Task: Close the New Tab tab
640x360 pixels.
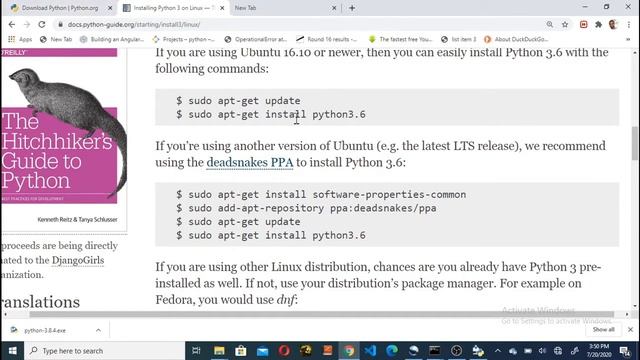Action: pos(334,8)
